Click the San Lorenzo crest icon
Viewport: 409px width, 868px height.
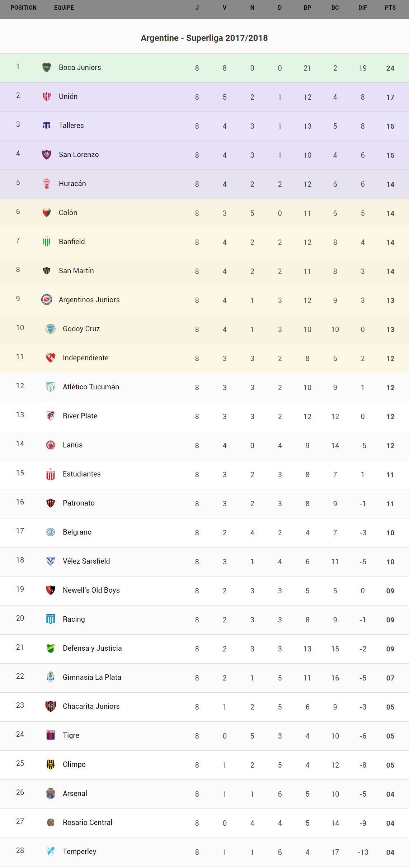point(47,155)
